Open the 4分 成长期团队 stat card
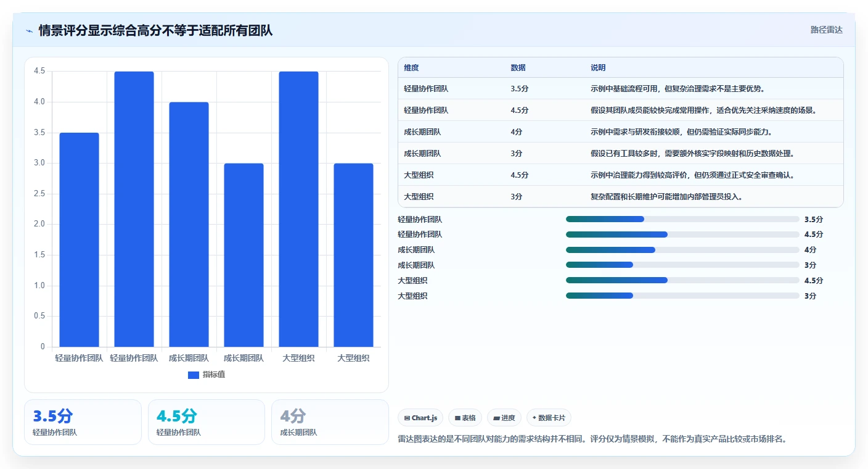The height and width of the screenshot is (469, 868). pyautogui.click(x=330, y=422)
